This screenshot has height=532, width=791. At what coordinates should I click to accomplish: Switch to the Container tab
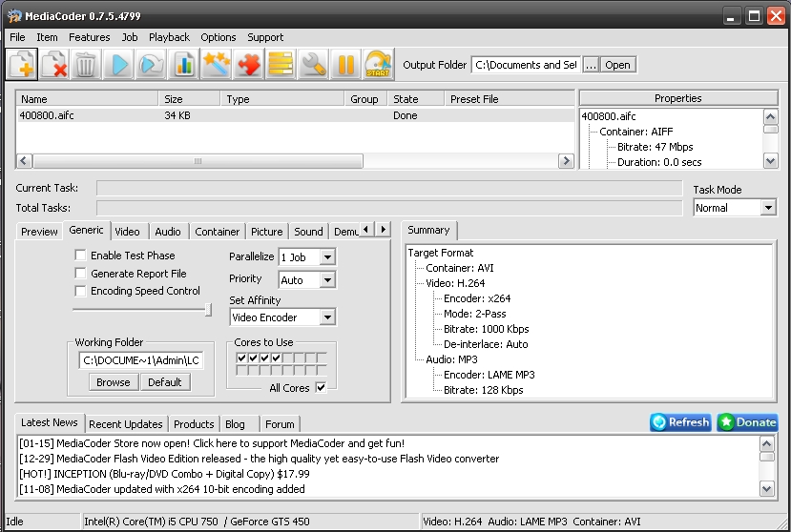217,232
